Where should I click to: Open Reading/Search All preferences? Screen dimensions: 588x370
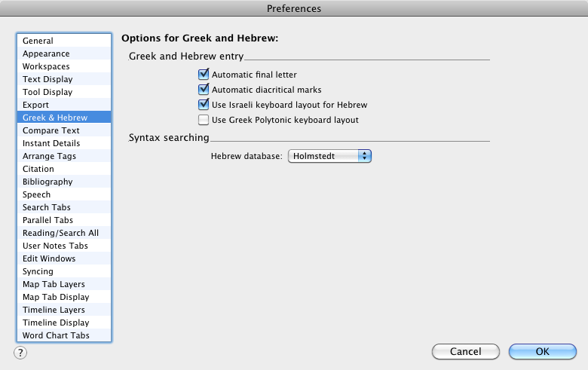[64, 233]
